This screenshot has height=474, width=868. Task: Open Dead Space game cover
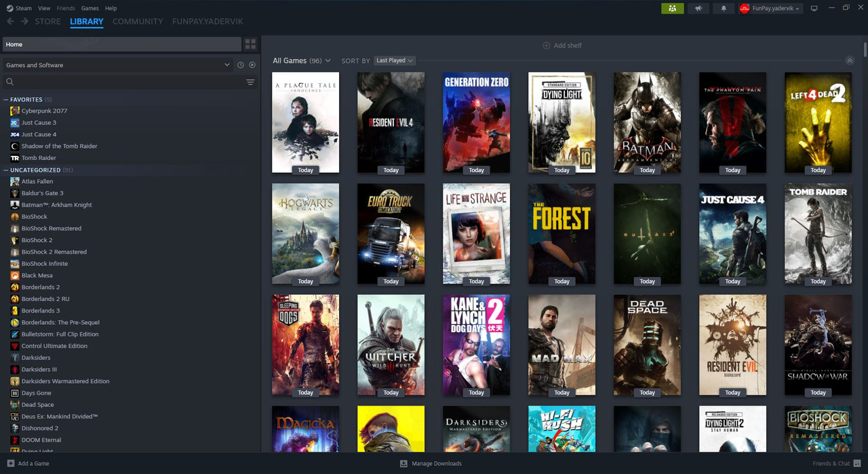(648, 345)
